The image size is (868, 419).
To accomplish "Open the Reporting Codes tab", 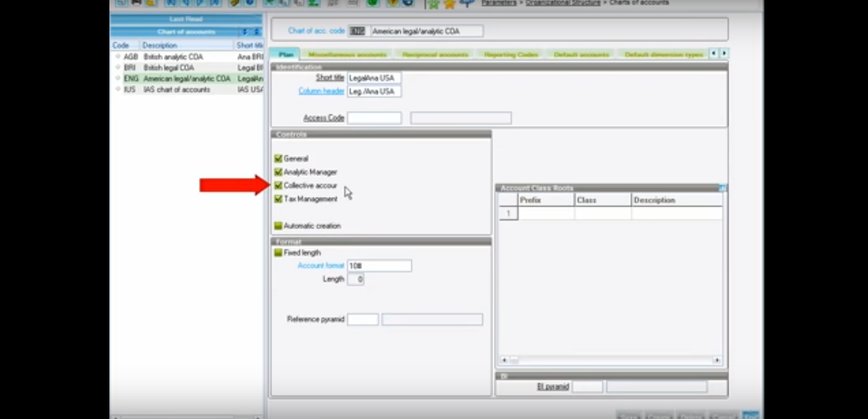I will click(x=510, y=54).
